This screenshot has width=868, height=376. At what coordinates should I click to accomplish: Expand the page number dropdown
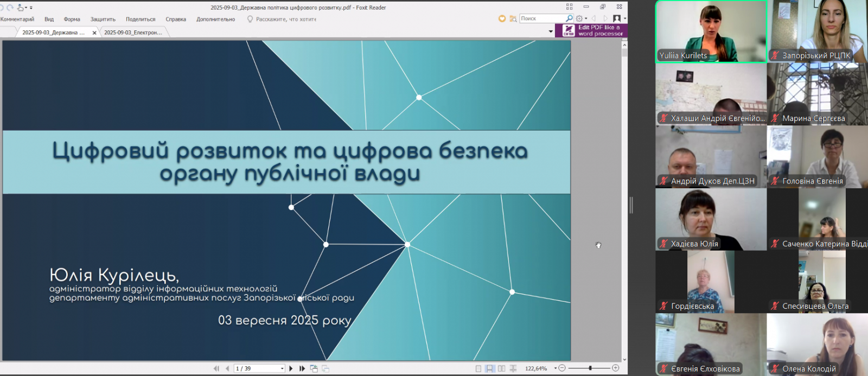click(282, 368)
